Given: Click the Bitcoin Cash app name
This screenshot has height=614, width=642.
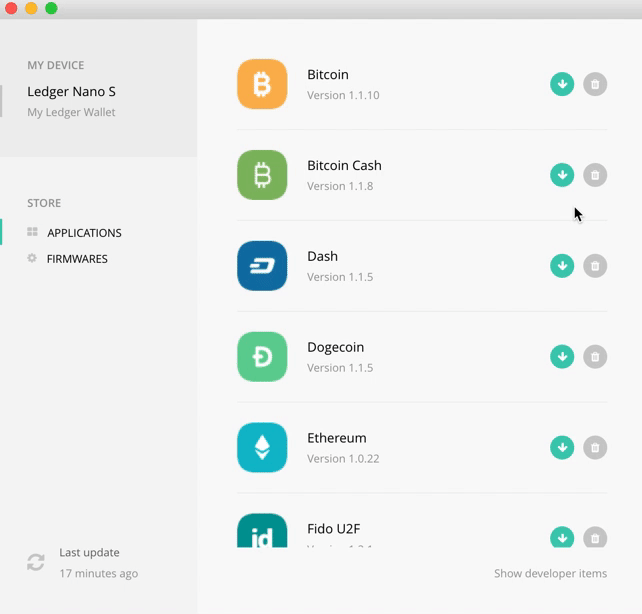Looking at the screenshot, I should point(344,166).
